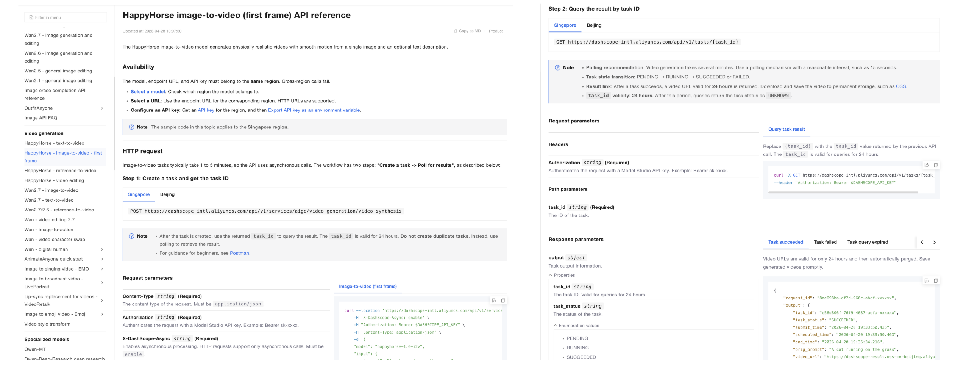Open Wan2.1 - general image editing
980x376 pixels.
click(58, 81)
